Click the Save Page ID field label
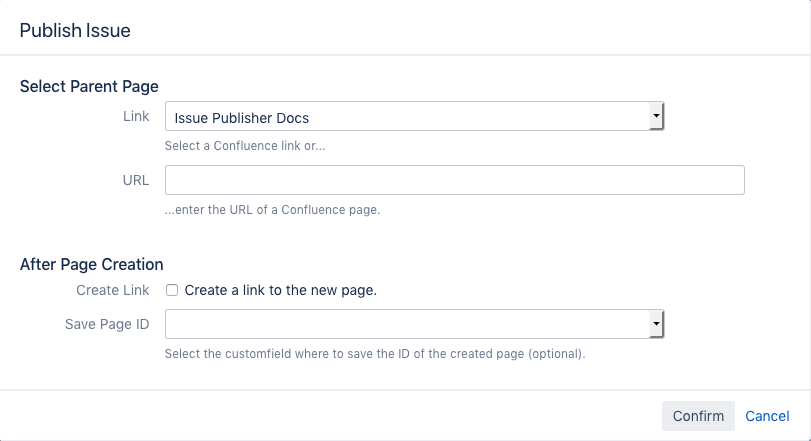The image size is (811, 441). 106,324
